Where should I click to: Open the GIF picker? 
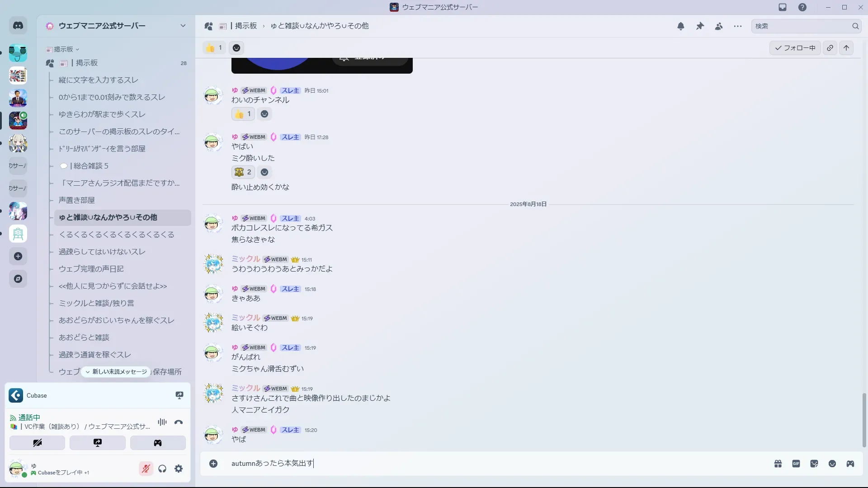click(796, 464)
